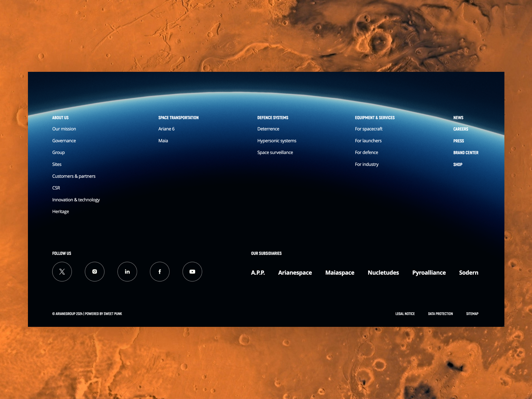Visit the Maiaspace subsidiary
Viewport: 532px width, 399px height.
coord(340,273)
